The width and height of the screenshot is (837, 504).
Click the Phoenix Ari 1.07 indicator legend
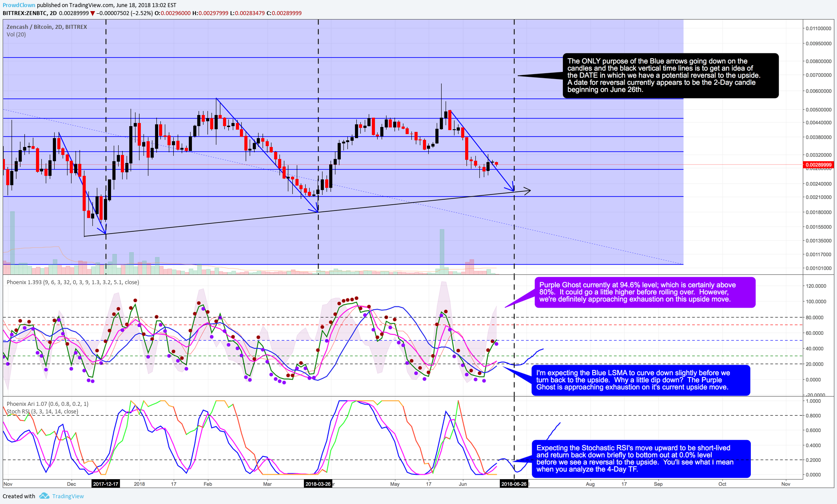click(x=48, y=404)
